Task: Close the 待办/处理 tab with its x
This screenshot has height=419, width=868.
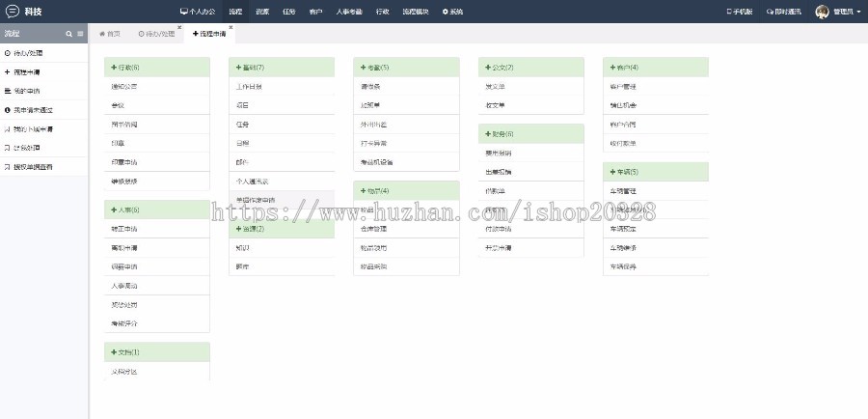Action: coord(179,27)
